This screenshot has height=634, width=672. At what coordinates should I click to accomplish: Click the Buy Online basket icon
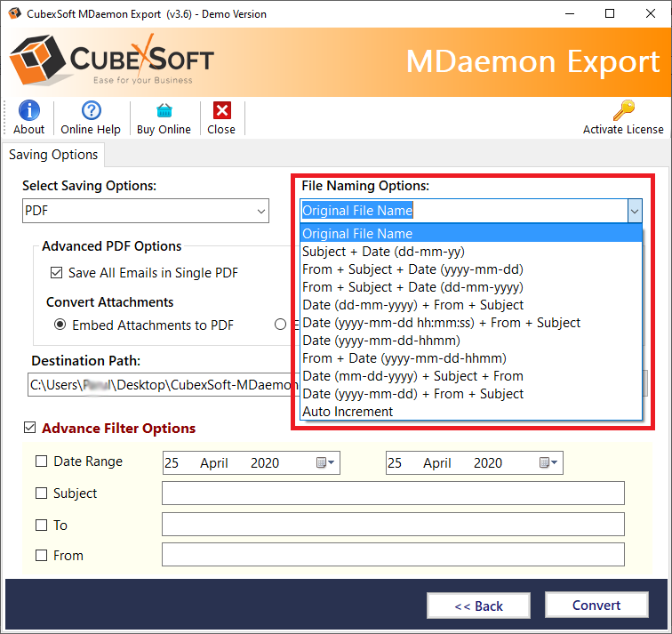pyautogui.click(x=164, y=110)
